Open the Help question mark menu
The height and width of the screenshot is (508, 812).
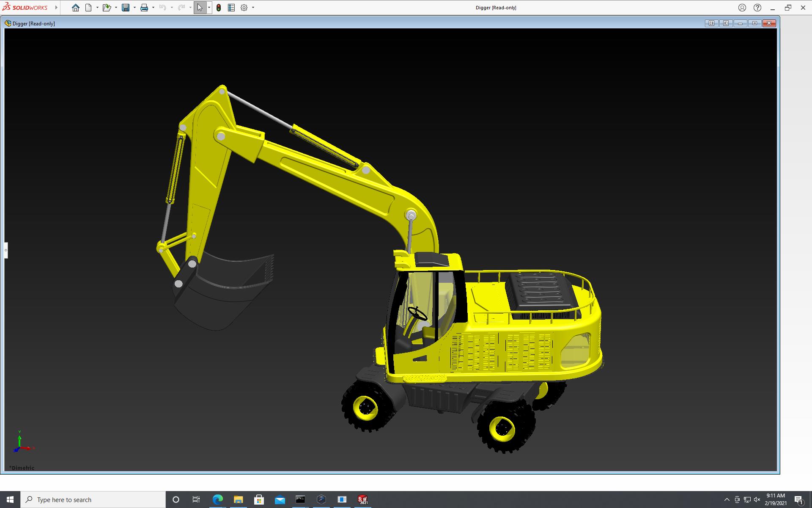[x=757, y=8]
